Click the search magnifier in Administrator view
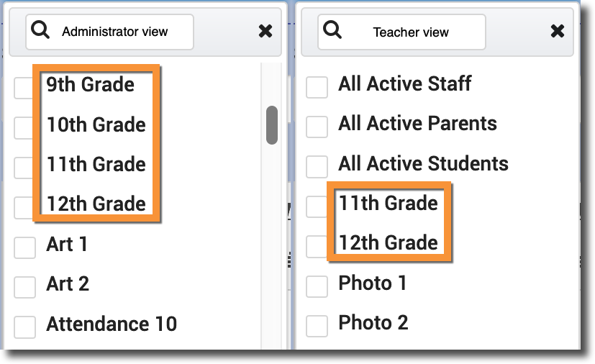The width and height of the screenshot is (595, 364). [x=41, y=31]
